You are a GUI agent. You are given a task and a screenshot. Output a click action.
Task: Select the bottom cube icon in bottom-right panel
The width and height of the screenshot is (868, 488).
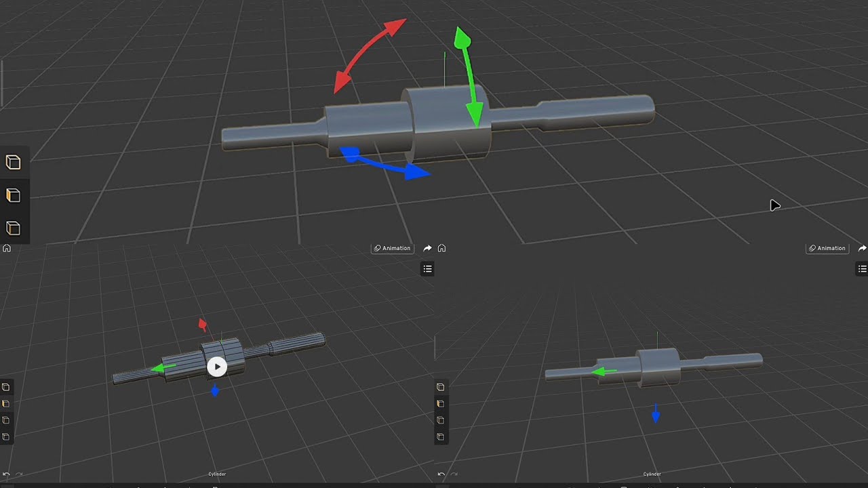coord(441,436)
